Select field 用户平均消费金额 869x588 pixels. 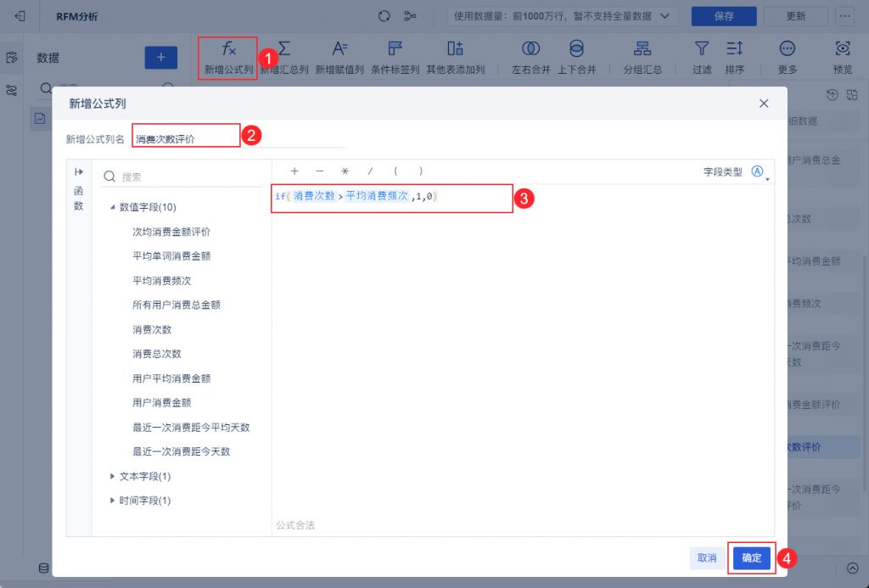click(171, 378)
